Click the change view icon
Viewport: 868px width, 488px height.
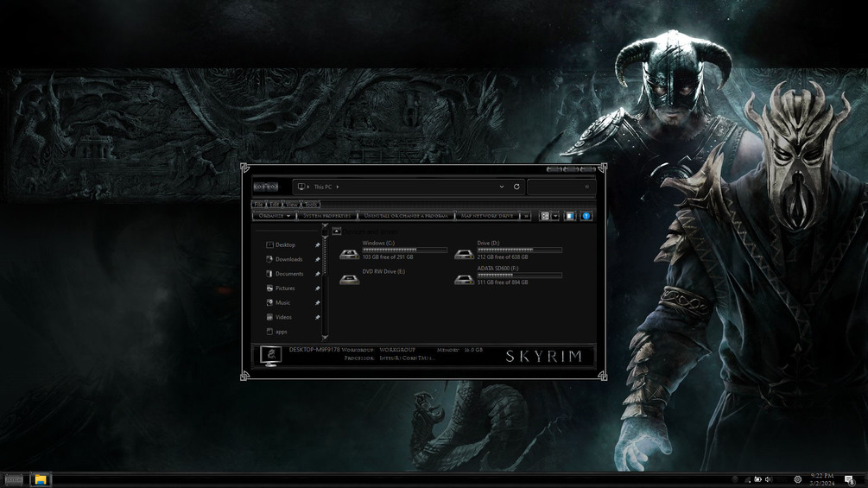click(545, 216)
